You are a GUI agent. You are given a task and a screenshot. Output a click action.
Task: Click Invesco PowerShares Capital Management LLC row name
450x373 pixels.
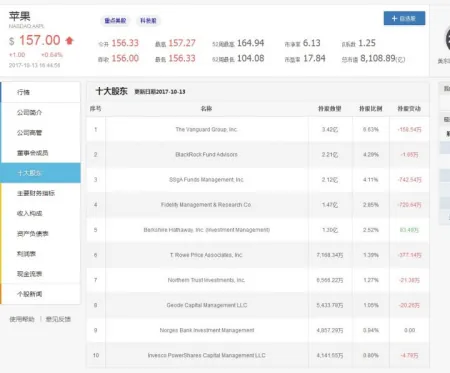tap(207, 355)
